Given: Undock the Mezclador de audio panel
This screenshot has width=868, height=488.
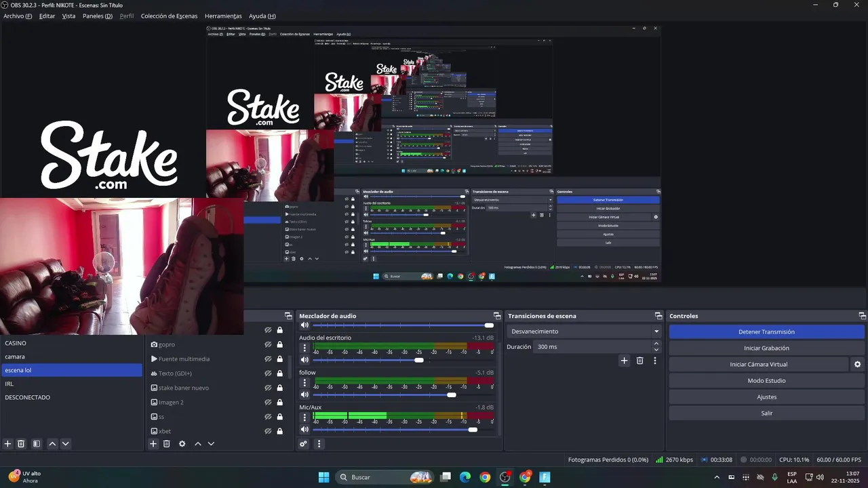Looking at the screenshot, I should coord(496,316).
